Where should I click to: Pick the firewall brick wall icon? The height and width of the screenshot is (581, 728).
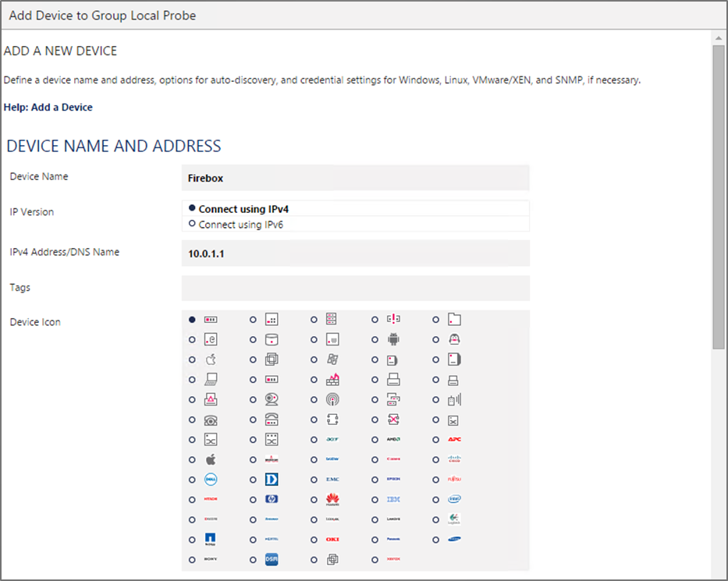[x=332, y=380]
